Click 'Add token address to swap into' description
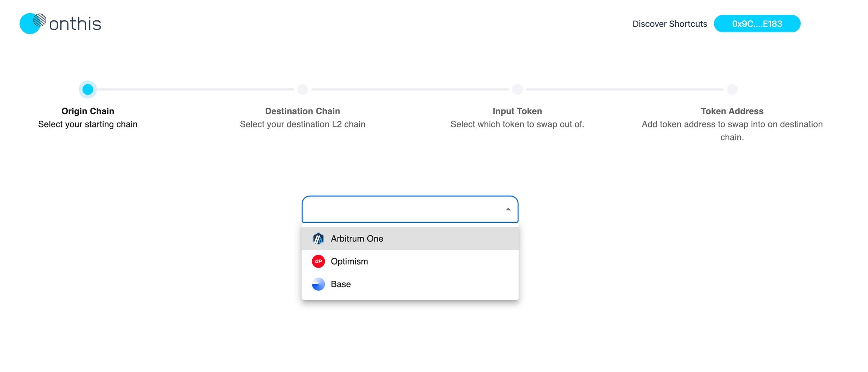868x372 pixels. coord(732,131)
